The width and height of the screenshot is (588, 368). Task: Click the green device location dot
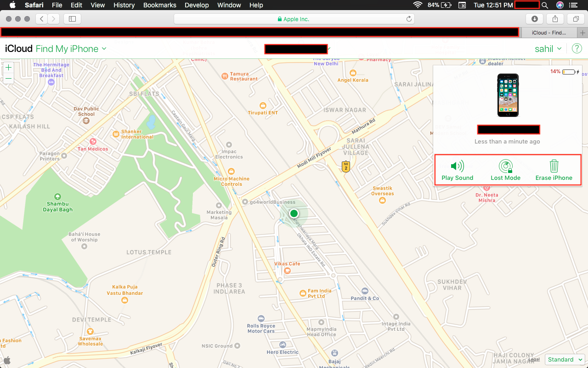pos(294,213)
